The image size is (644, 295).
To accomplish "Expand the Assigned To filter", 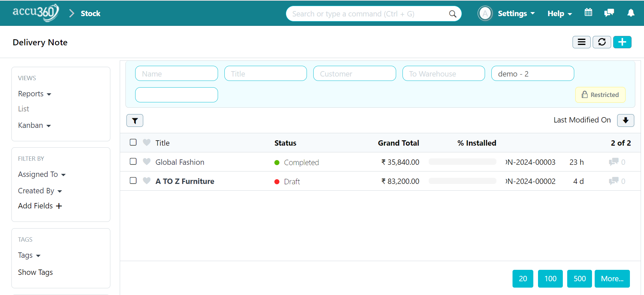I will point(42,175).
